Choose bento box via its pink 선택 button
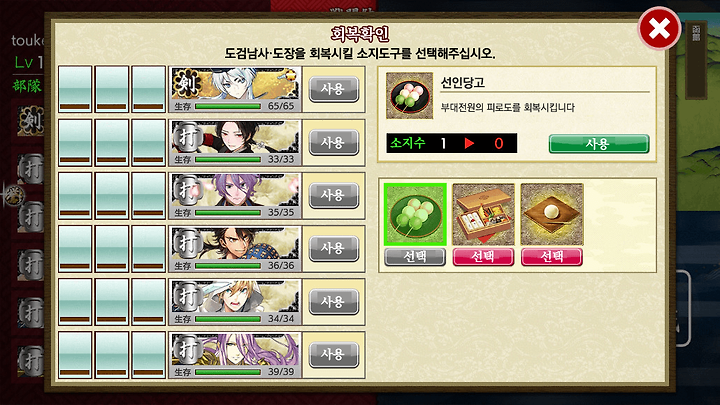Viewport: 720px width, 405px height. pyautogui.click(x=483, y=257)
